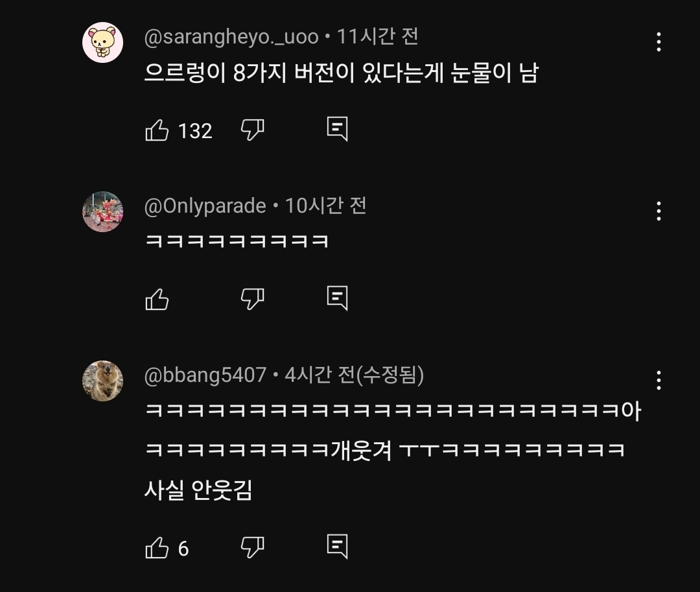Open the kebab menu for @bbang5407 comment
This screenshot has width=700, height=592.
659,381
